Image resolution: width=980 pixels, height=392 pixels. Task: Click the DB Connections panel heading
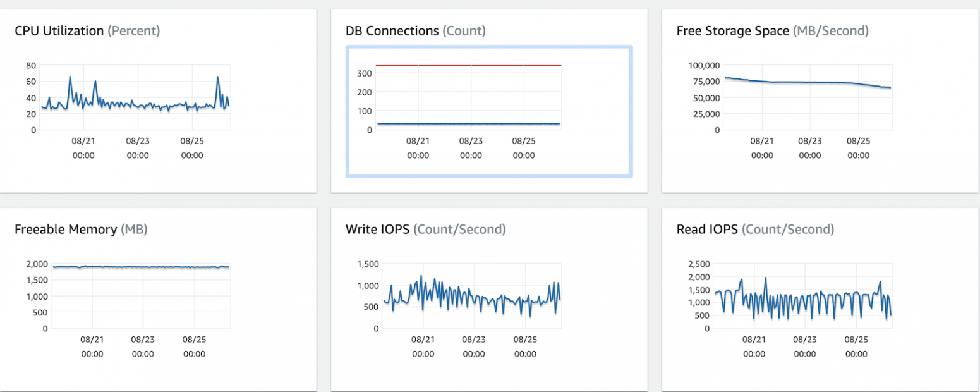tap(392, 30)
